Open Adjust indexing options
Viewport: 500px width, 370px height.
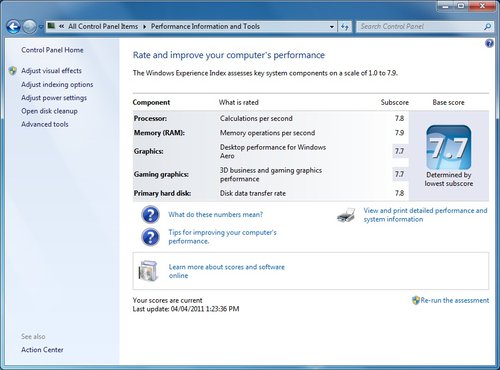coord(57,85)
